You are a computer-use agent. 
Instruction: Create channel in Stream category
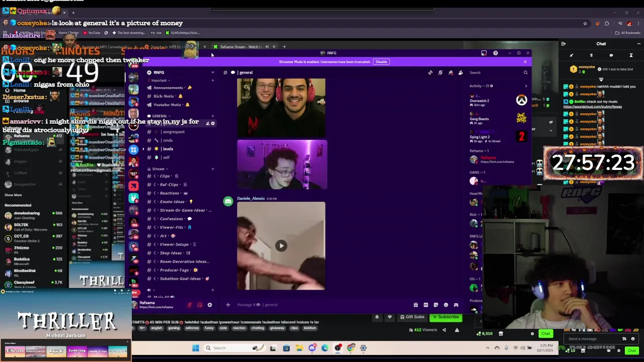(x=213, y=169)
